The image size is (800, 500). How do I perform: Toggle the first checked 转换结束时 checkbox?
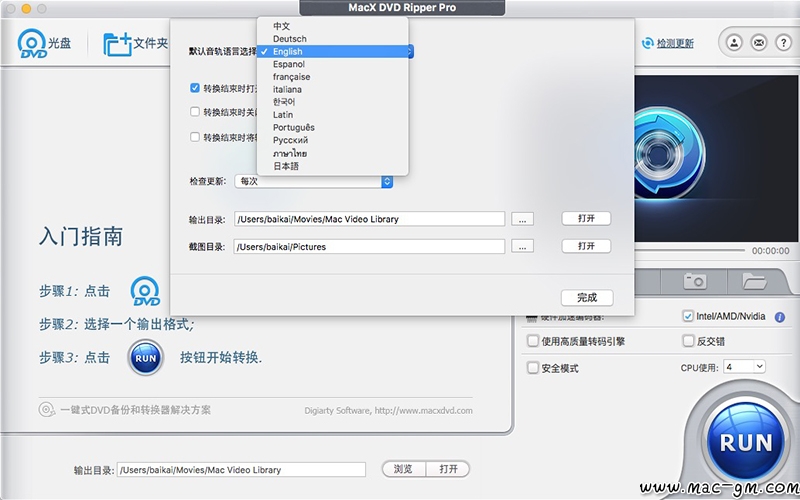click(194, 88)
